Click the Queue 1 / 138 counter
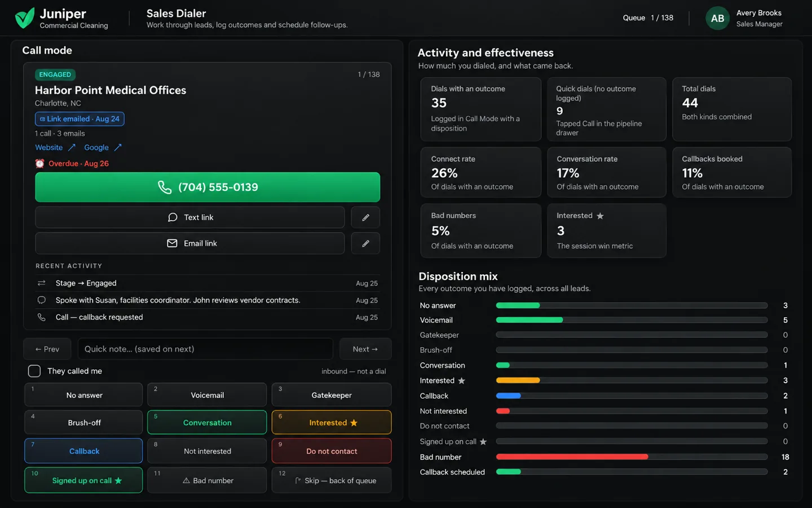The image size is (812, 508). tap(648, 18)
